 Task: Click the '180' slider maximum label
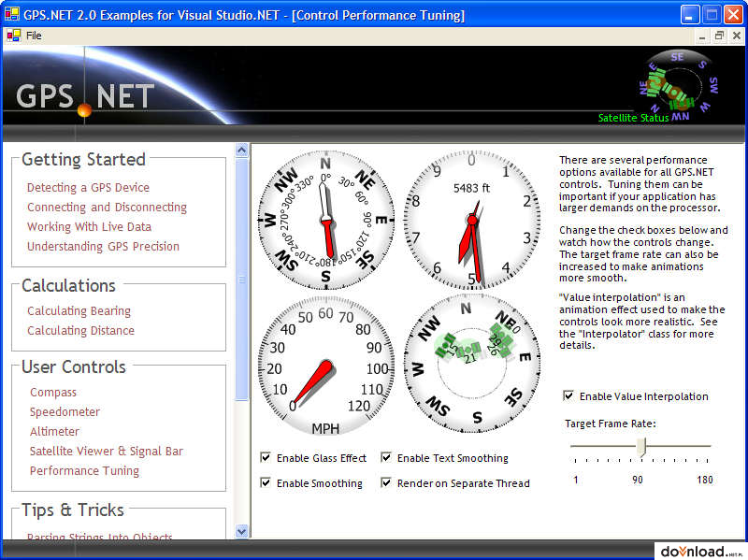(705, 480)
